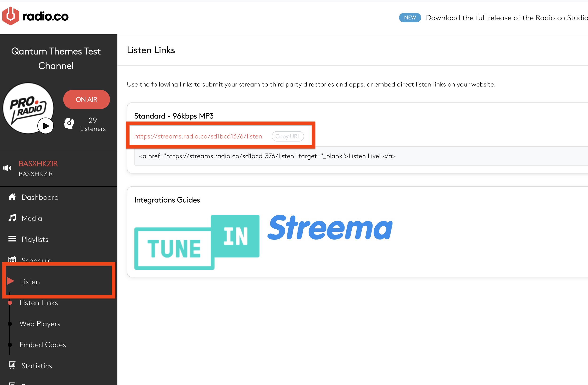Click the Dashboard home icon

12,197
